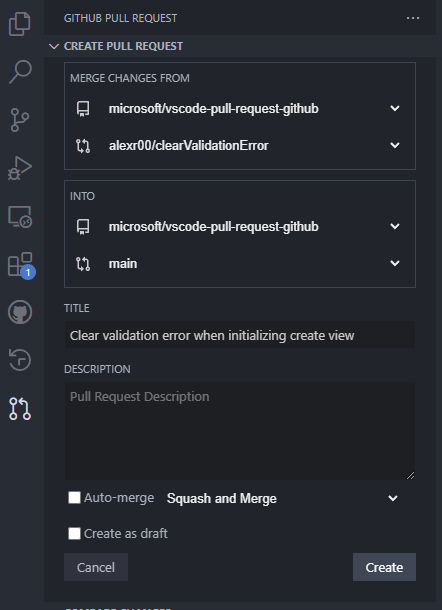The image size is (442, 610).
Task: Open the panel's more actions ellipsis
Action: click(413, 18)
